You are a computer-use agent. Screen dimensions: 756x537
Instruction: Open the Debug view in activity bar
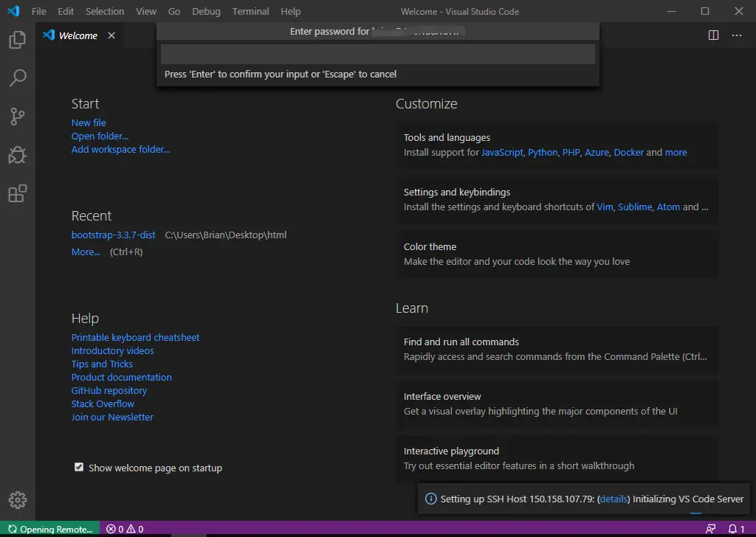(18, 155)
